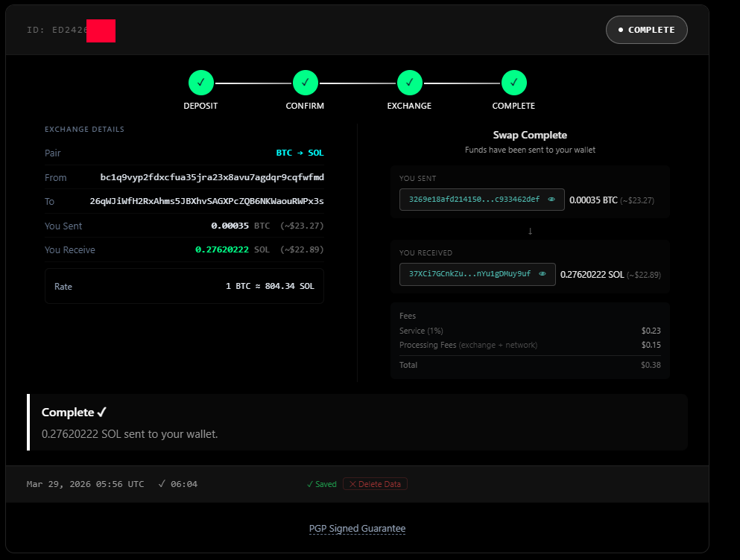Reveal full sent BTC transaction hash via eye icon

551,199
